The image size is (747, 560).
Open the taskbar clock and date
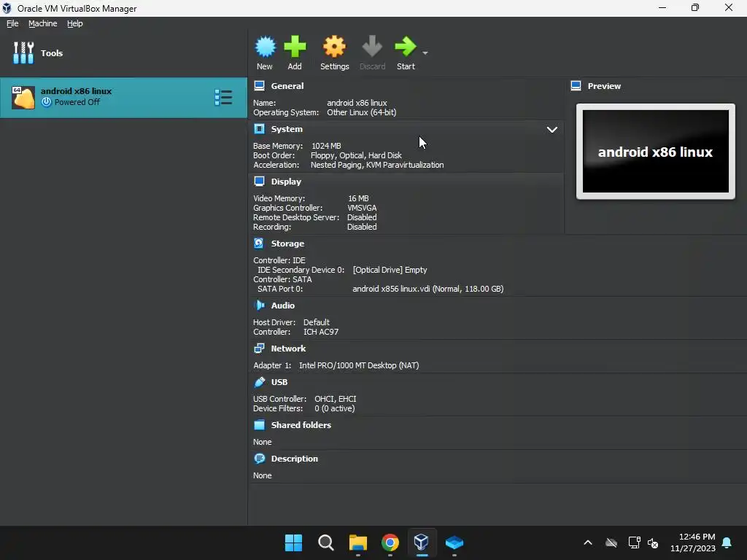693,542
